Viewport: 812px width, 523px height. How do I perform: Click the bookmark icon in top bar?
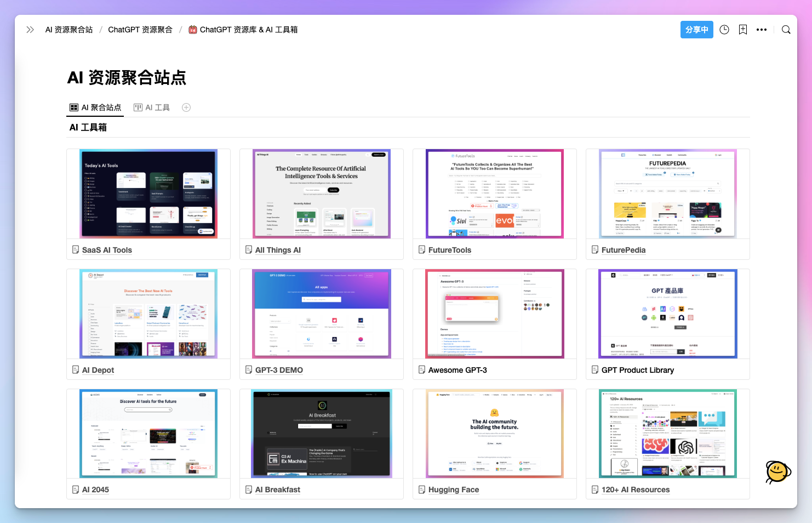click(x=742, y=30)
